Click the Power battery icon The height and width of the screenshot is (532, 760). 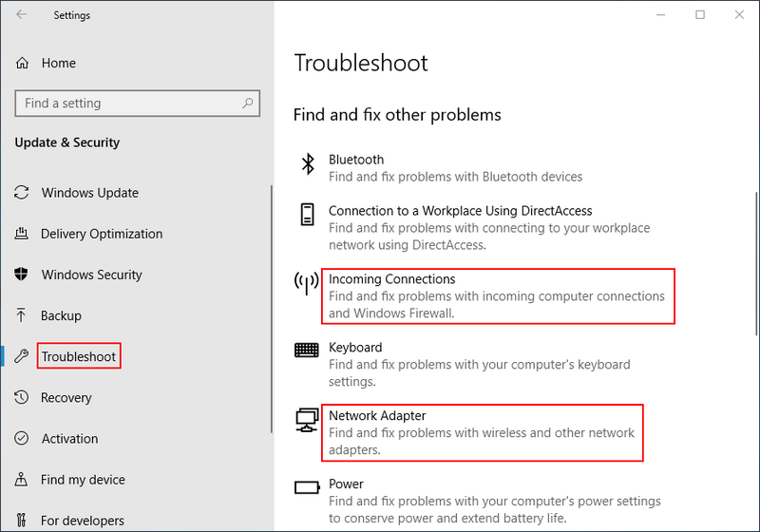tap(307, 487)
